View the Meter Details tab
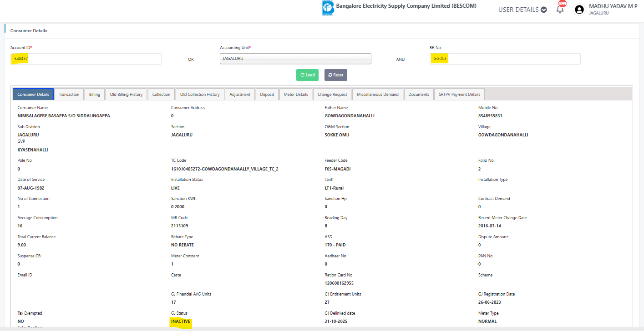The height and width of the screenshot is (331, 644). click(x=296, y=95)
